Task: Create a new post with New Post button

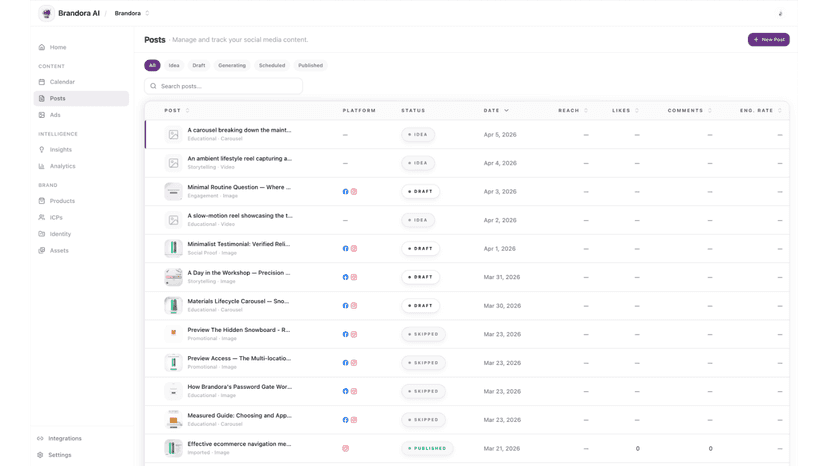Action: click(768, 40)
